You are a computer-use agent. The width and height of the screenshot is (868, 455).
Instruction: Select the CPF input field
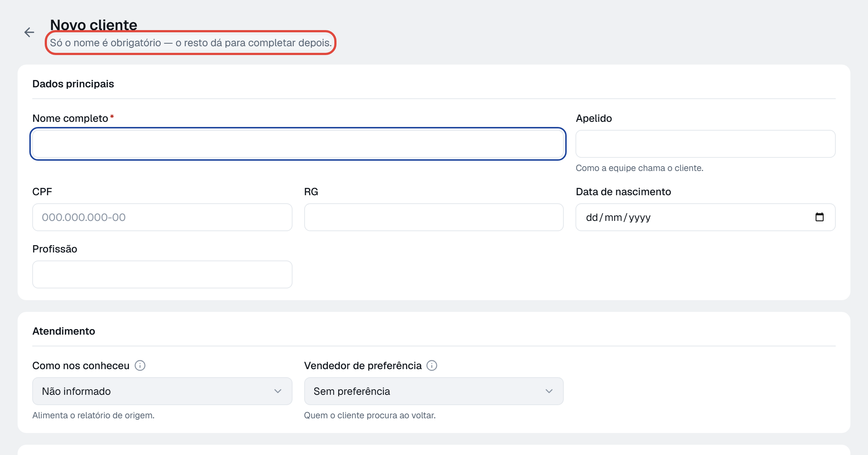click(x=162, y=217)
